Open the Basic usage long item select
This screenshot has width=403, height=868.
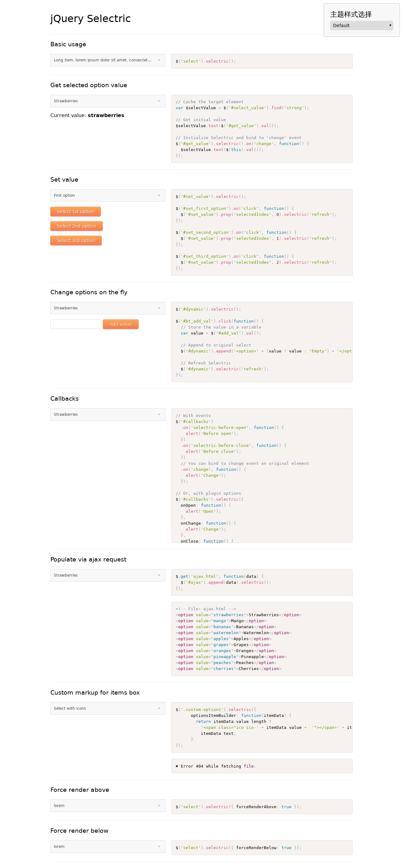click(107, 60)
